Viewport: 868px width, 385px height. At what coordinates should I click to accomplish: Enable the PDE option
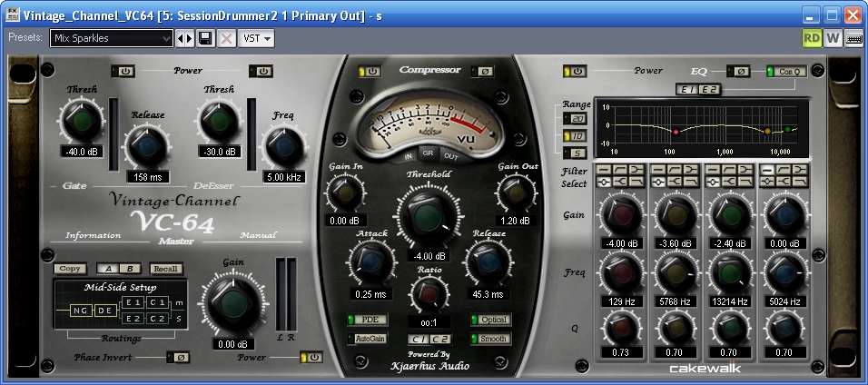click(x=367, y=320)
